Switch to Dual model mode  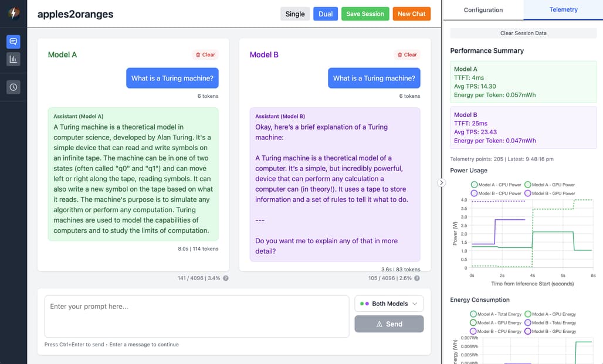click(x=326, y=14)
